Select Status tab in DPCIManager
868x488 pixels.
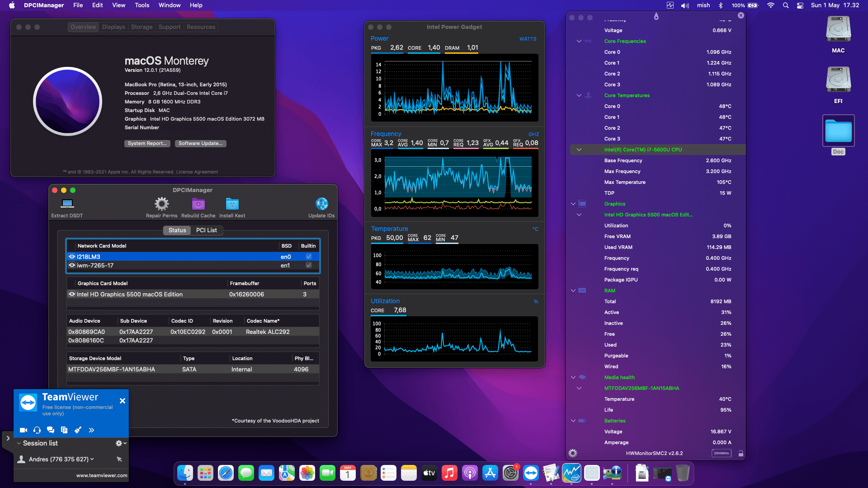[177, 230]
